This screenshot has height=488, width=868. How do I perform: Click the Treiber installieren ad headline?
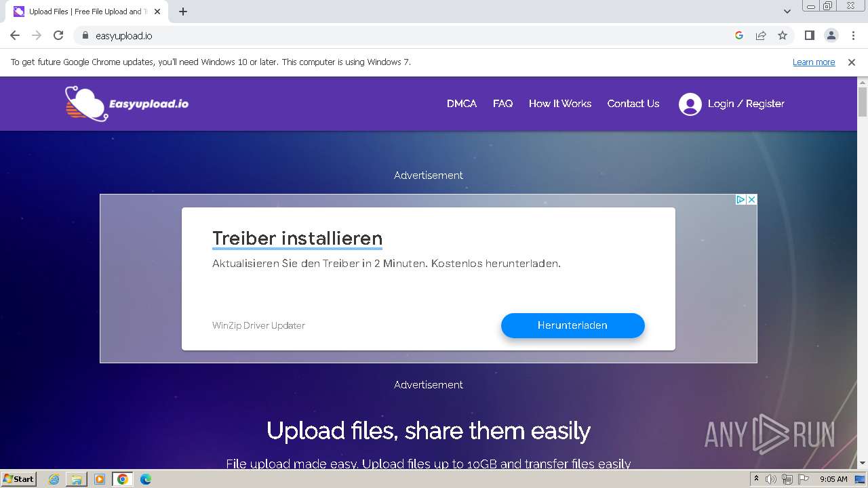tap(297, 239)
